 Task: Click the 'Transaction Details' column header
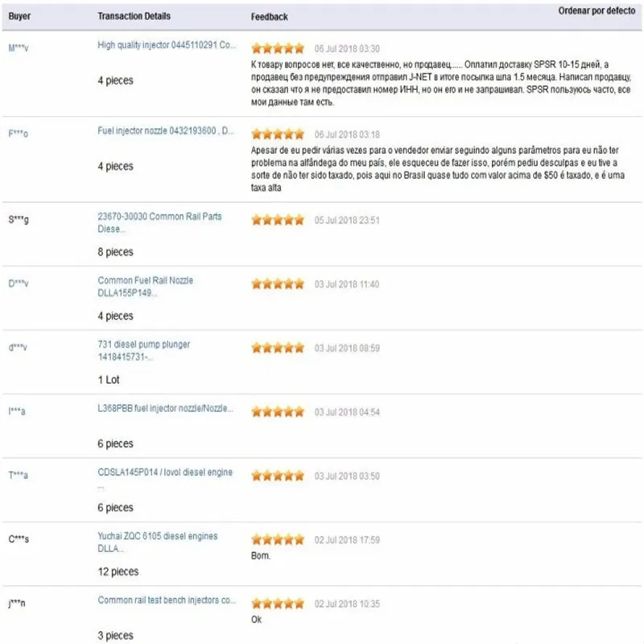(x=128, y=16)
